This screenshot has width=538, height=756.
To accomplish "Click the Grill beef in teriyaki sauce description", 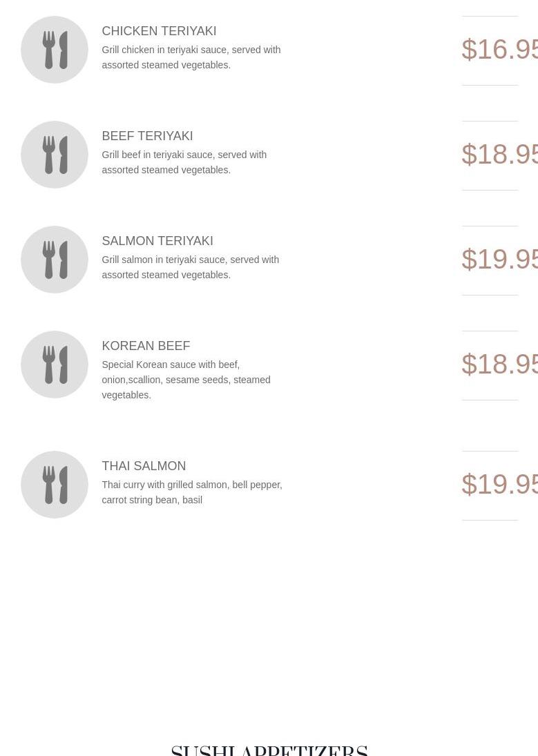I will point(184,162).
